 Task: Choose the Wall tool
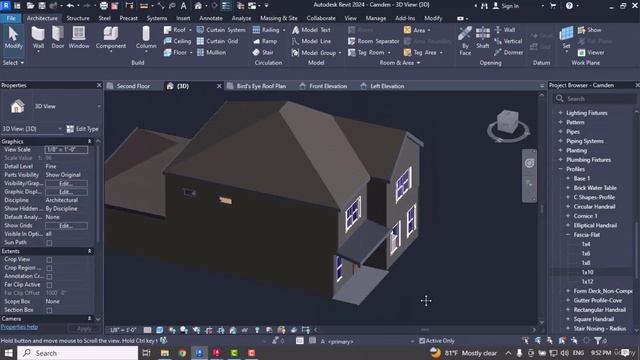tap(38, 38)
